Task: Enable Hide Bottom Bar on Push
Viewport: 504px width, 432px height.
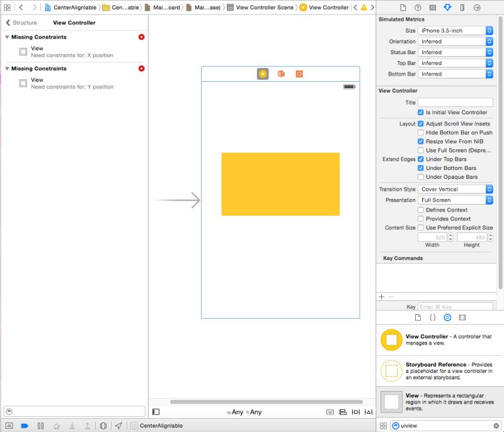Action: (421, 132)
